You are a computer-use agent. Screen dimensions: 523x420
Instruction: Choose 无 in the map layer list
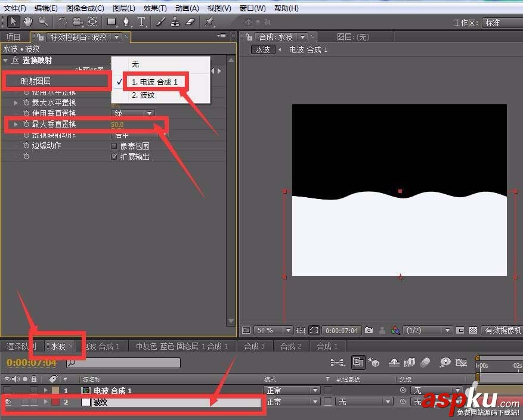click(160, 64)
